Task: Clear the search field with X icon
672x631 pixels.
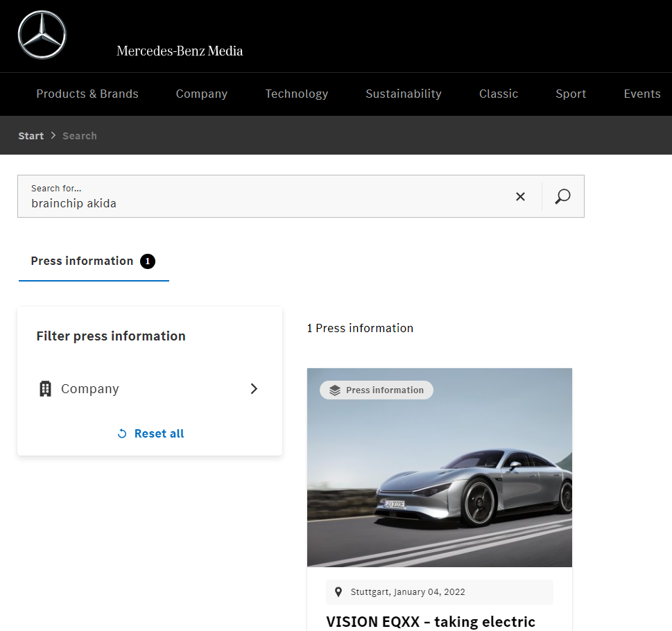Action: pyautogui.click(x=520, y=197)
